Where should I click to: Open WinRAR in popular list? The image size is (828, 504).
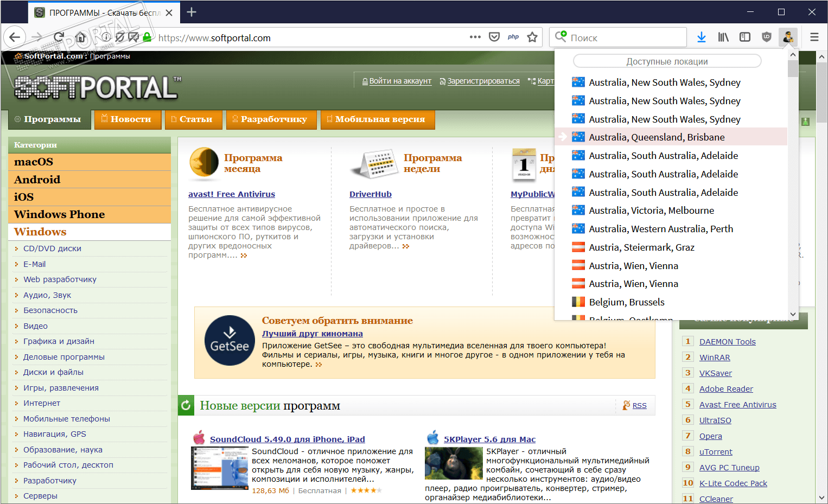(715, 358)
